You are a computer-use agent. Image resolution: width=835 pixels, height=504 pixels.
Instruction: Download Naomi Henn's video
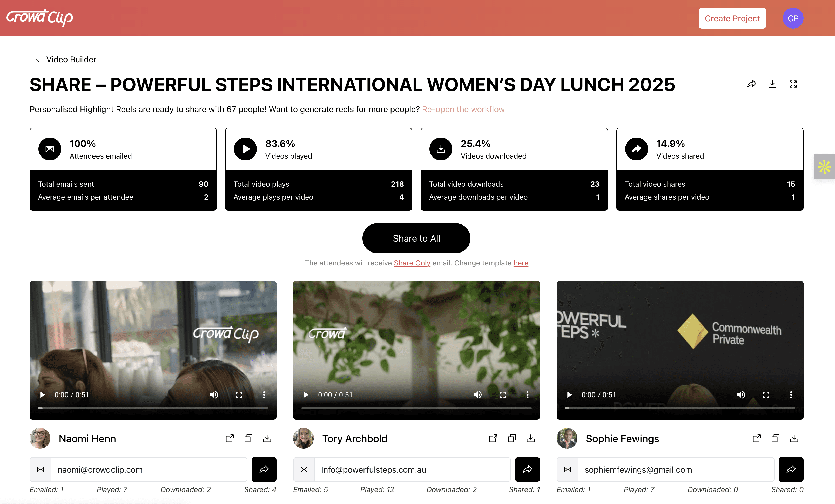click(267, 438)
